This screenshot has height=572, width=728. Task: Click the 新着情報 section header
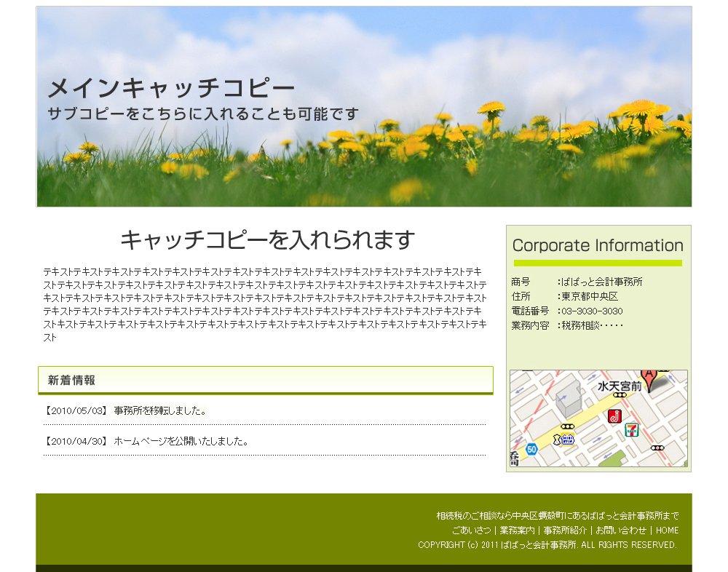(71, 380)
